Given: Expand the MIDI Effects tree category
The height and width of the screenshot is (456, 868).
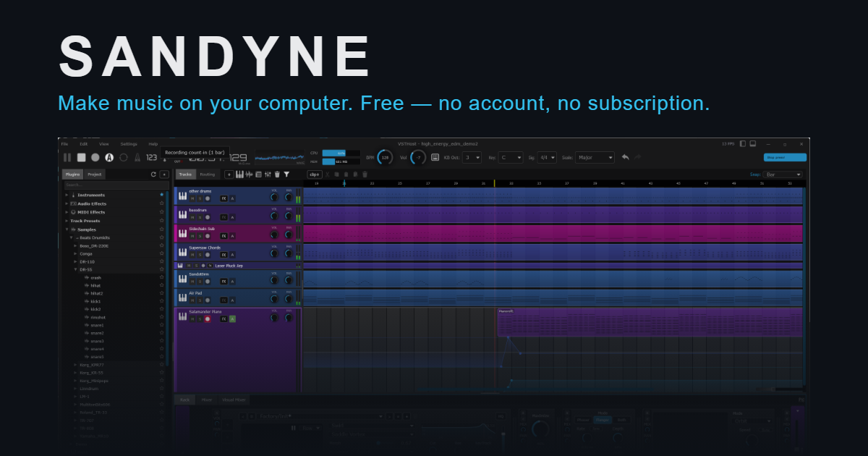Looking at the screenshot, I should (x=67, y=212).
